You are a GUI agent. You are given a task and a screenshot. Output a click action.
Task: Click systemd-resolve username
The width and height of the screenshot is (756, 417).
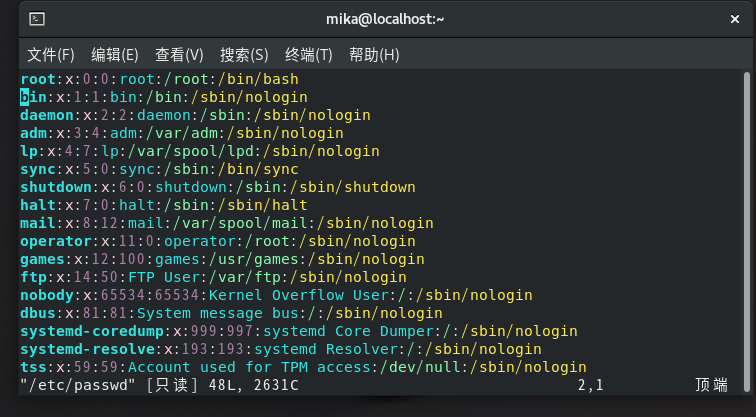pos(88,349)
